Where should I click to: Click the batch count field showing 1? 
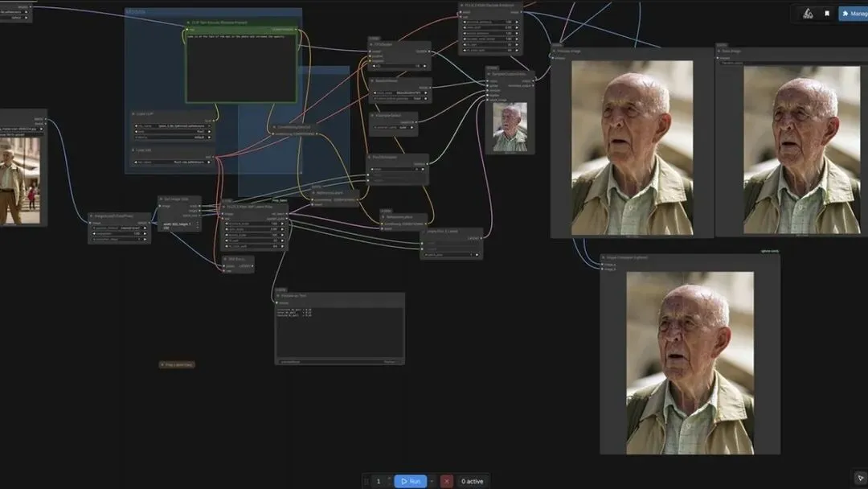(379, 481)
